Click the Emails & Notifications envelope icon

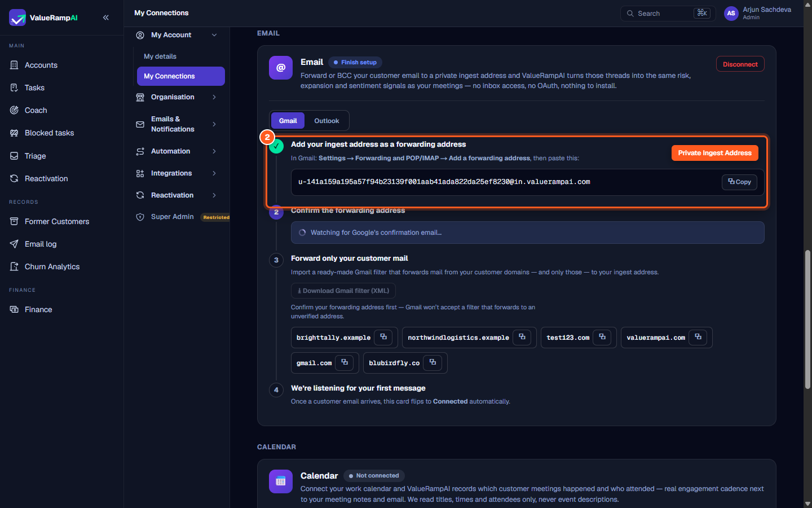(x=140, y=124)
